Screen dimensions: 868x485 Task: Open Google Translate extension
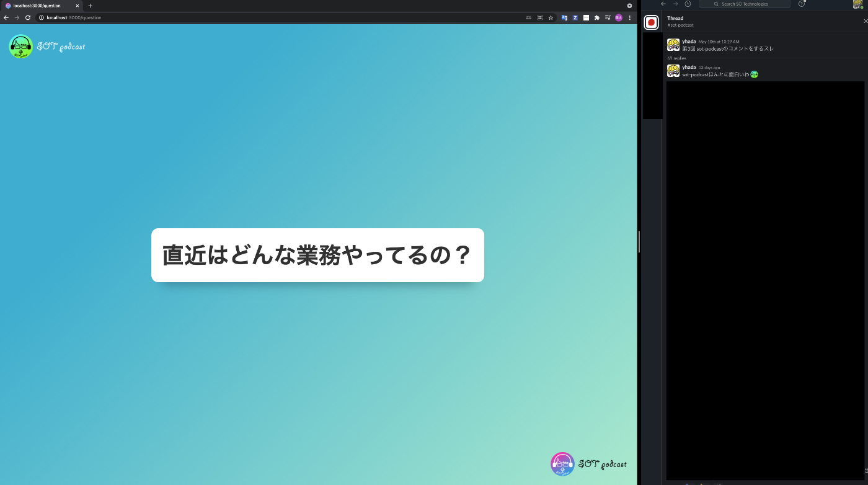[x=564, y=17]
